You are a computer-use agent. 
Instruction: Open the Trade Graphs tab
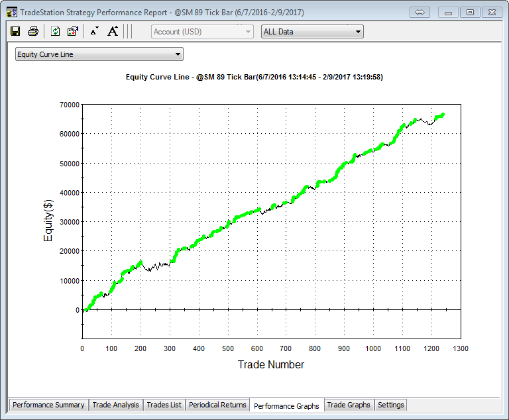pos(349,405)
